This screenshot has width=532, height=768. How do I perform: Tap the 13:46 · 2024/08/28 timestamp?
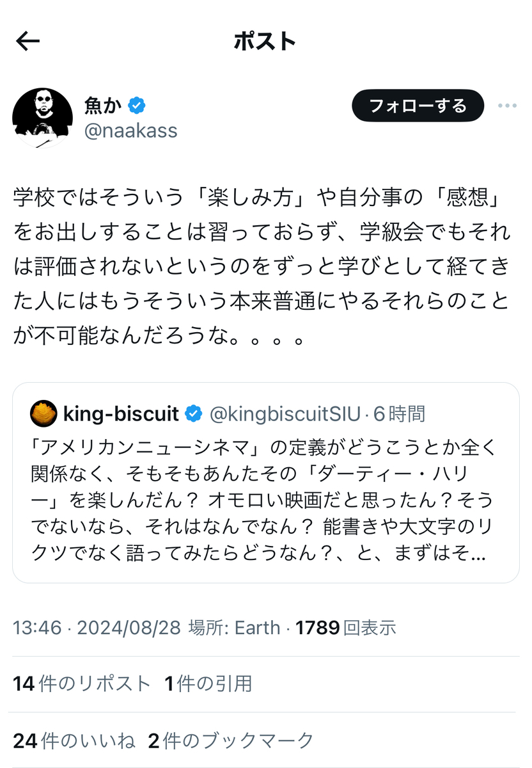97,628
